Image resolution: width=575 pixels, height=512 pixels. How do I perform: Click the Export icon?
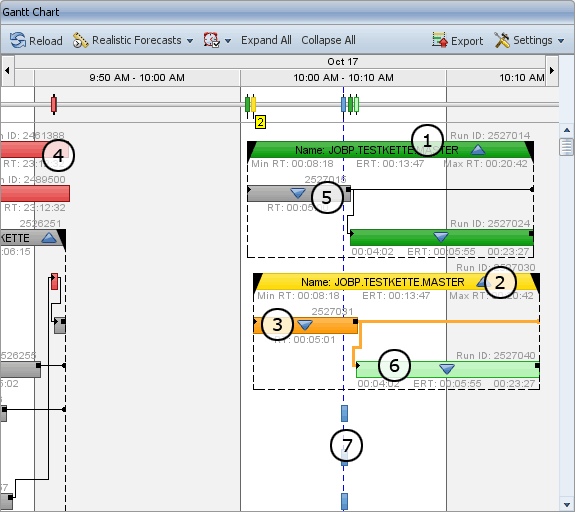[440, 40]
